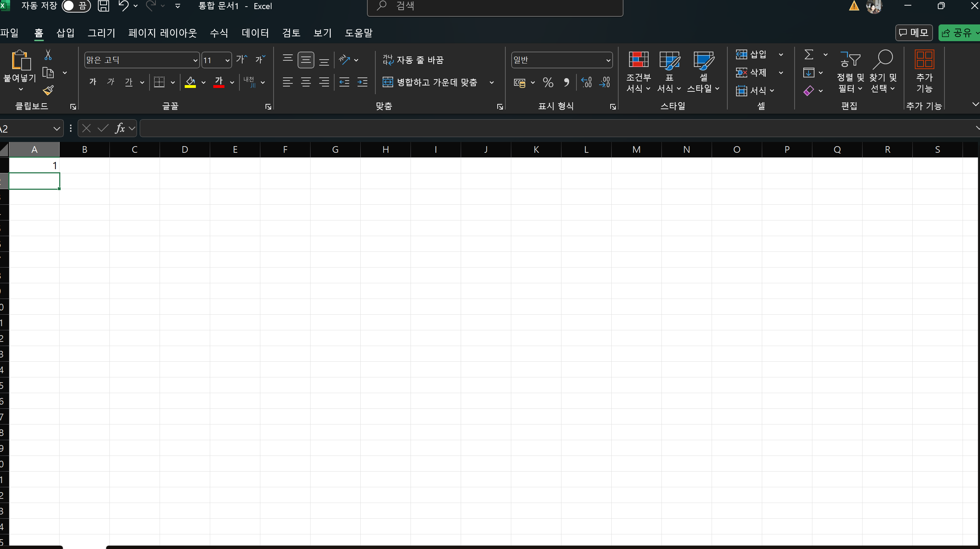Viewport: 980px width, 549px height.
Task: Toggle the 자동 저장 autosave switch
Action: 76,6
